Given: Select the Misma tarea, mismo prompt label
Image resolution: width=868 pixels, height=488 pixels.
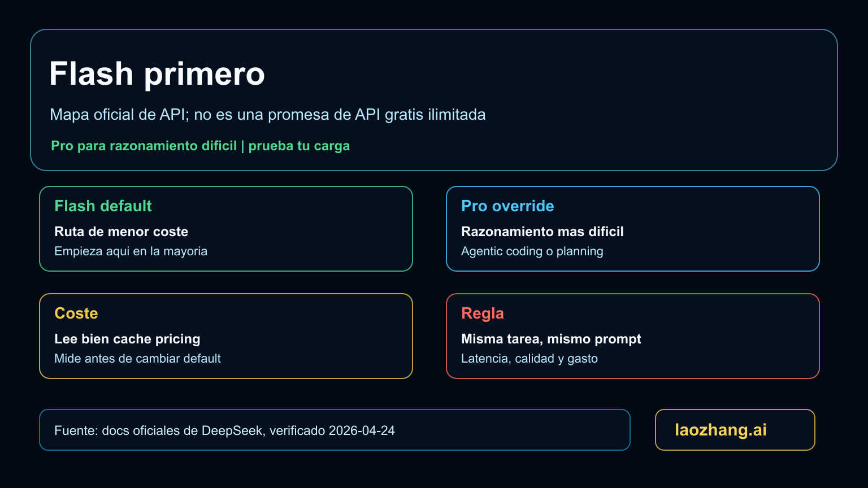Looking at the screenshot, I should (552, 339).
